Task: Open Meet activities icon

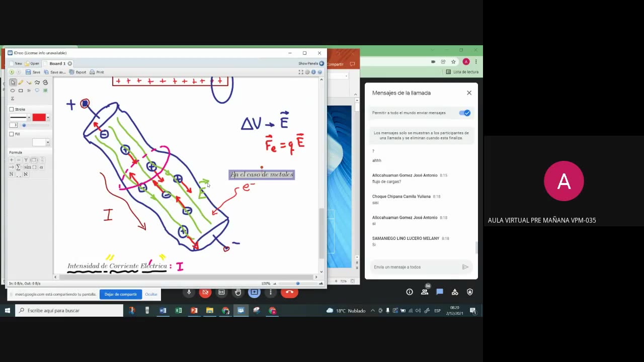Action: tap(455, 292)
